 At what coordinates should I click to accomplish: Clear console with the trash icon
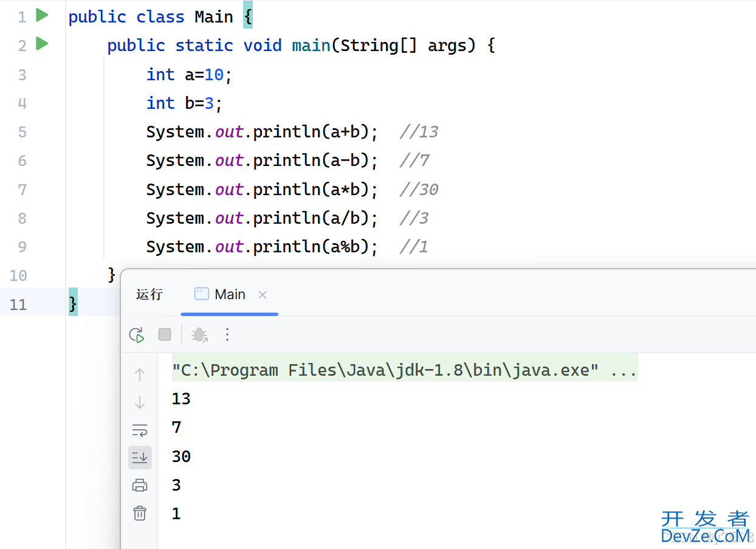[140, 513]
